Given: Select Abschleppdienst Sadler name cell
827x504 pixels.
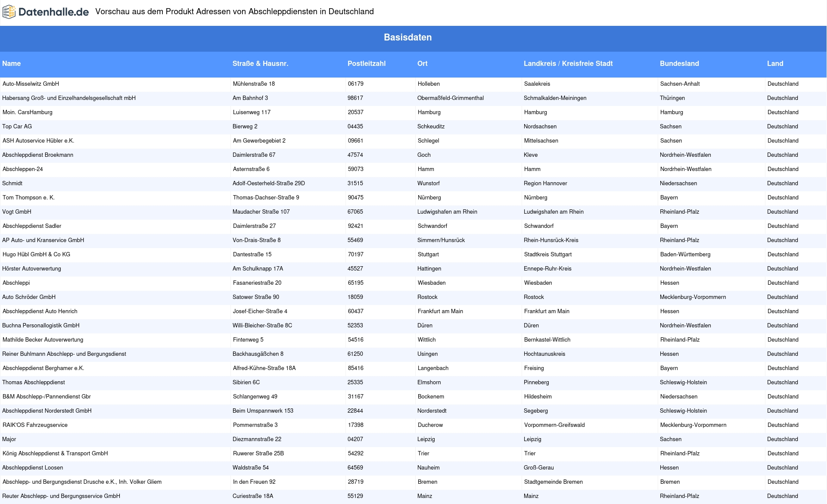Looking at the screenshot, I should (x=32, y=226).
